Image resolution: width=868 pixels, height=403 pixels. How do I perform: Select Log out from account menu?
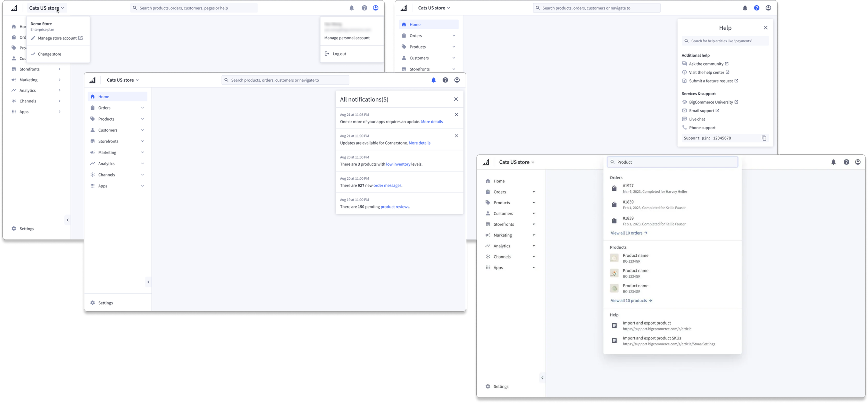339,54
